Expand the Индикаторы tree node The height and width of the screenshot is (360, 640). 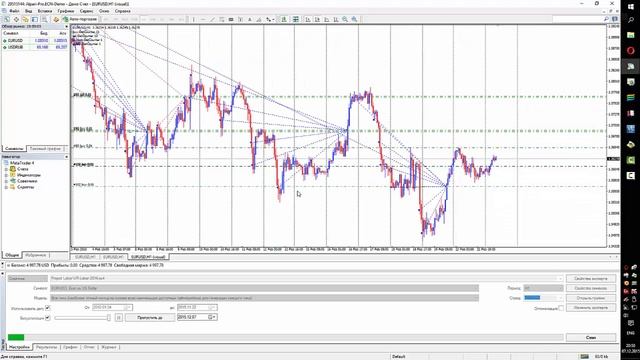click(x=6, y=175)
